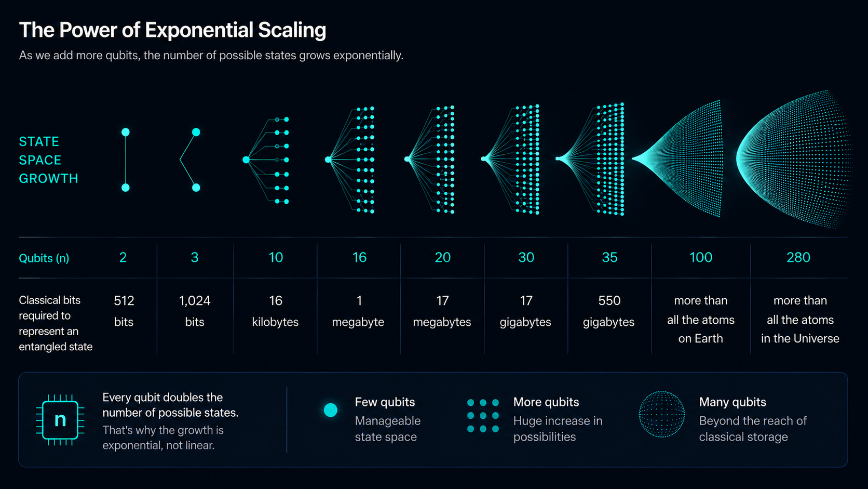Click more than all the atoms on Earth
The width and height of the screenshot is (868, 489).
point(701,320)
